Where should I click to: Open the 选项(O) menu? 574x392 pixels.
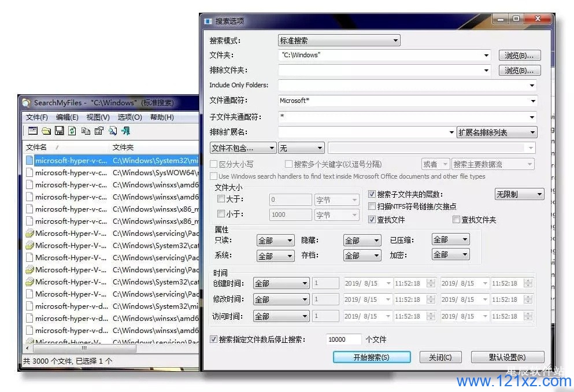(129, 117)
